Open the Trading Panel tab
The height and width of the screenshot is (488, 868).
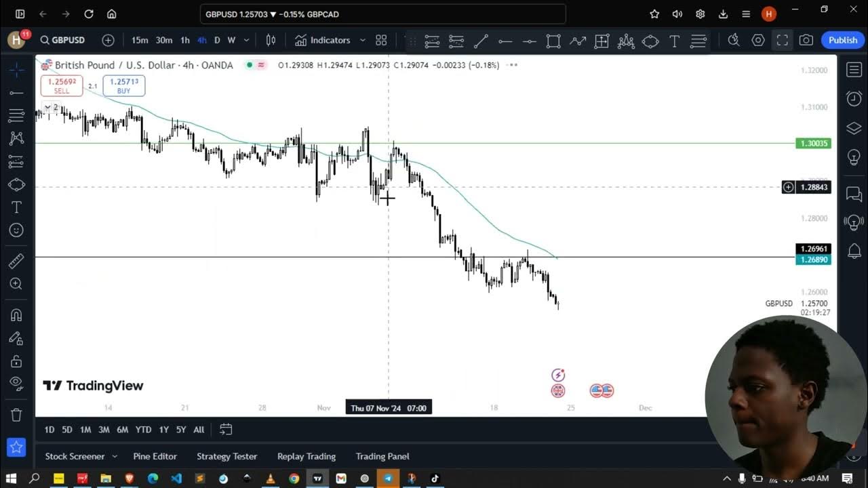(382, 456)
